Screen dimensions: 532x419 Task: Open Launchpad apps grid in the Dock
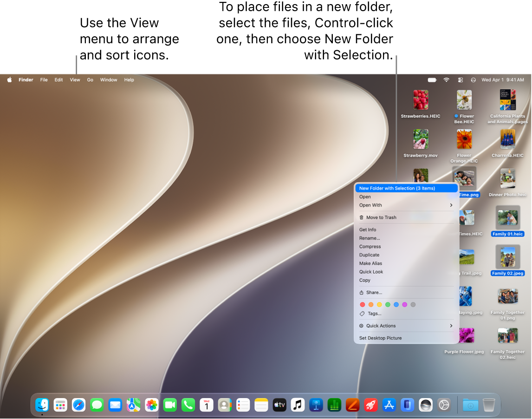60,405
